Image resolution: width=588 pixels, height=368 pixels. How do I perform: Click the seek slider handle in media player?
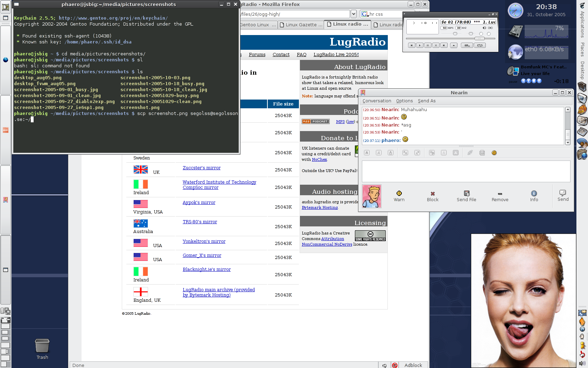tap(479, 39)
